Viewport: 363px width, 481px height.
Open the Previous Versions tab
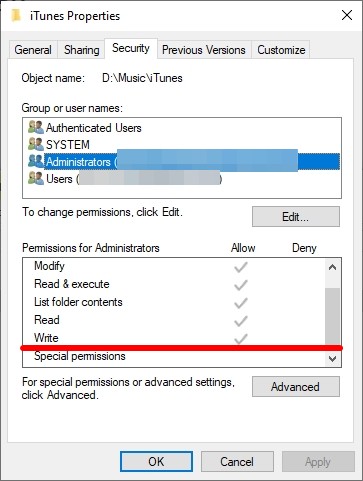204,50
